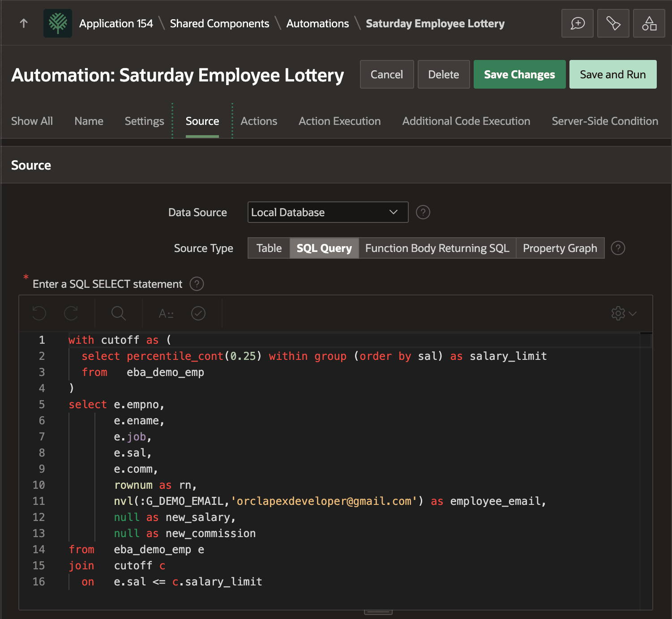The image size is (672, 619).
Task: Switch to the Additional Code Execution tab
Action: [x=466, y=121]
